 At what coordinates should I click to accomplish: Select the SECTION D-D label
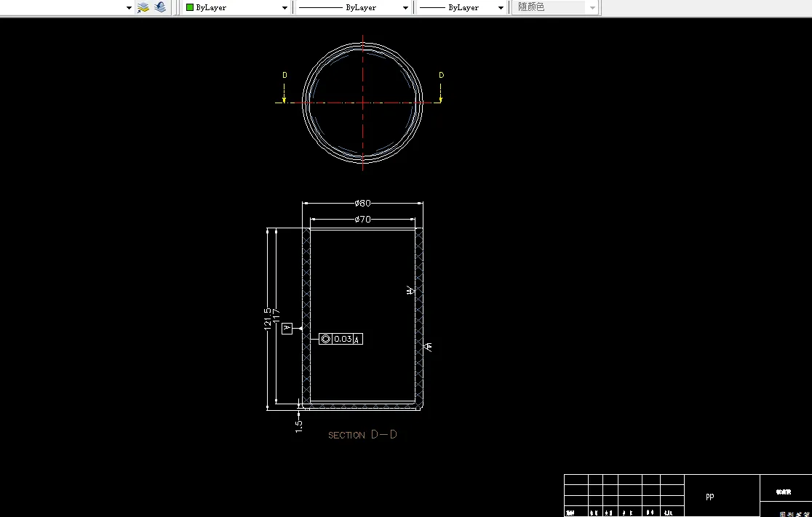362,435
